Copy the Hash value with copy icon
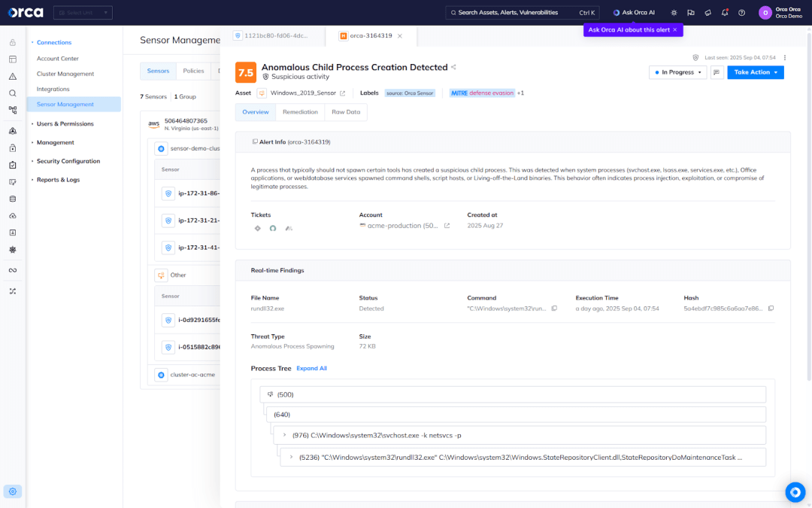812x508 pixels. (x=771, y=309)
